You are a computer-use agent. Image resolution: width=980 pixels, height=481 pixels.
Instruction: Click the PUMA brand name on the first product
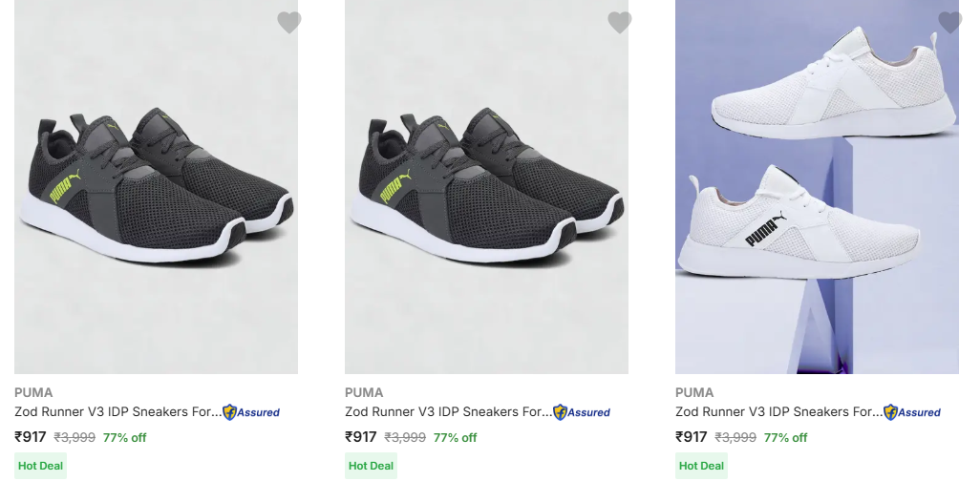coord(33,392)
